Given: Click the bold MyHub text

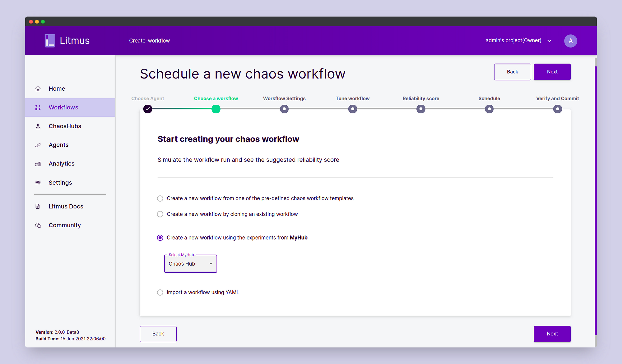Looking at the screenshot, I should pyautogui.click(x=299, y=238).
